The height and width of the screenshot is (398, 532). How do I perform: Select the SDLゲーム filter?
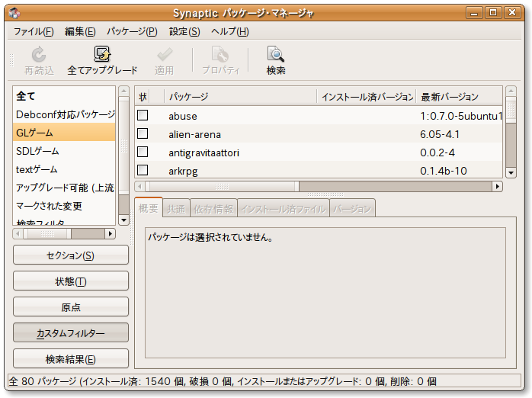click(x=64, y=151)
